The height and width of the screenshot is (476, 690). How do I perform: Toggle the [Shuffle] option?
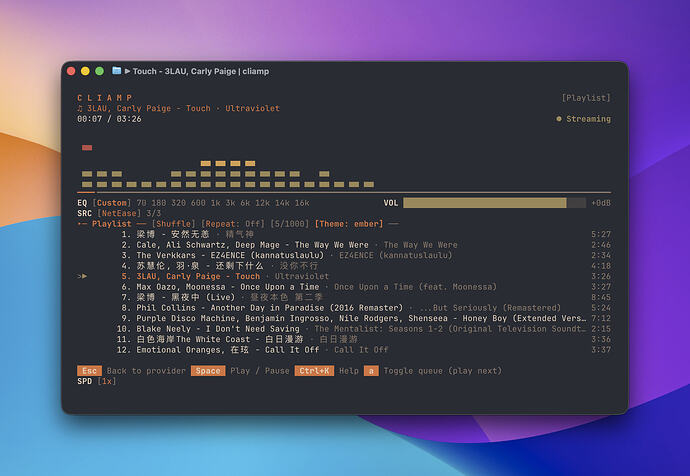click(x=173, y=224)
